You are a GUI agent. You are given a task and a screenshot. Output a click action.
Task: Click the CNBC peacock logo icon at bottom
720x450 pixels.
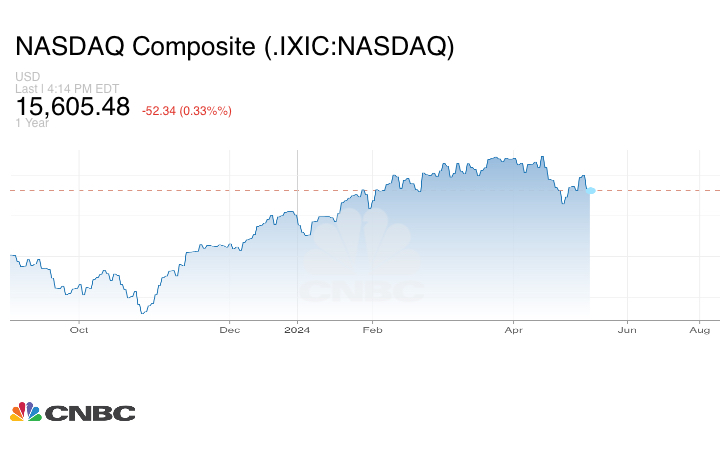pos(25,412)
